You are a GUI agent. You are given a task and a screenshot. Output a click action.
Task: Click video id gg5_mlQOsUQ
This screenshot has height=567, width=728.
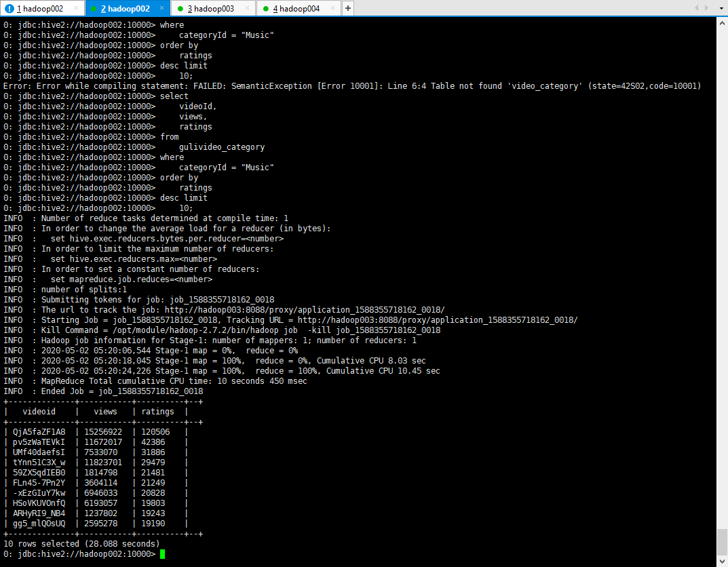click(x=39, y=524)
